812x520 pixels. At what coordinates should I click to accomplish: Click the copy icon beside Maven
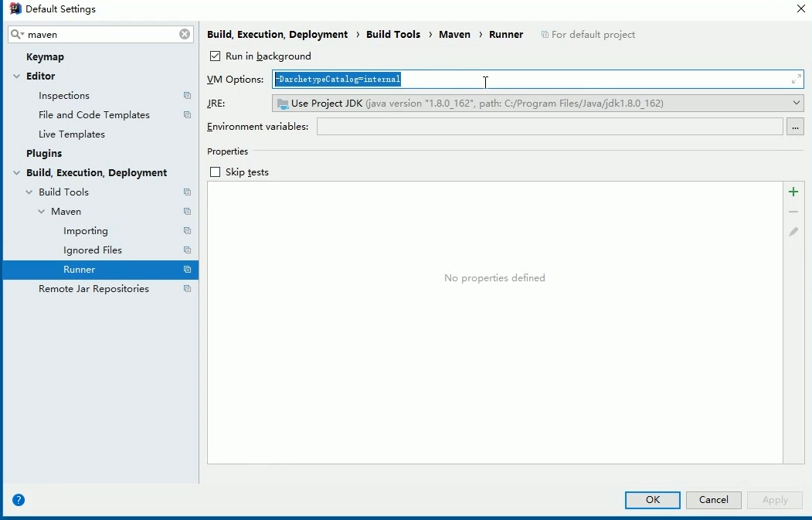(188, 211)
